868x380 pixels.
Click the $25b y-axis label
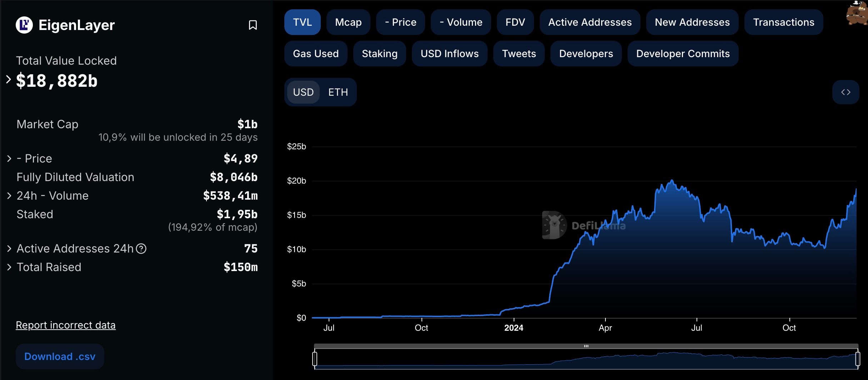coord(296,146)
